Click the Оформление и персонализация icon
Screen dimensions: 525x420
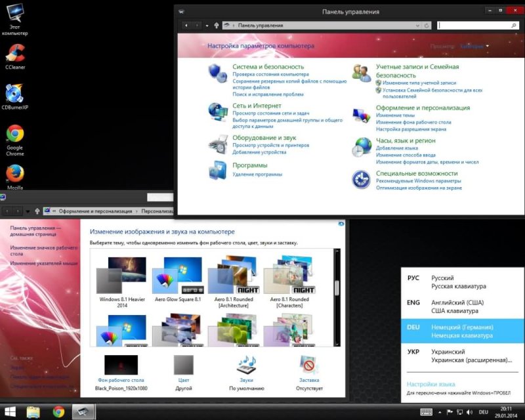click(362, 115)
